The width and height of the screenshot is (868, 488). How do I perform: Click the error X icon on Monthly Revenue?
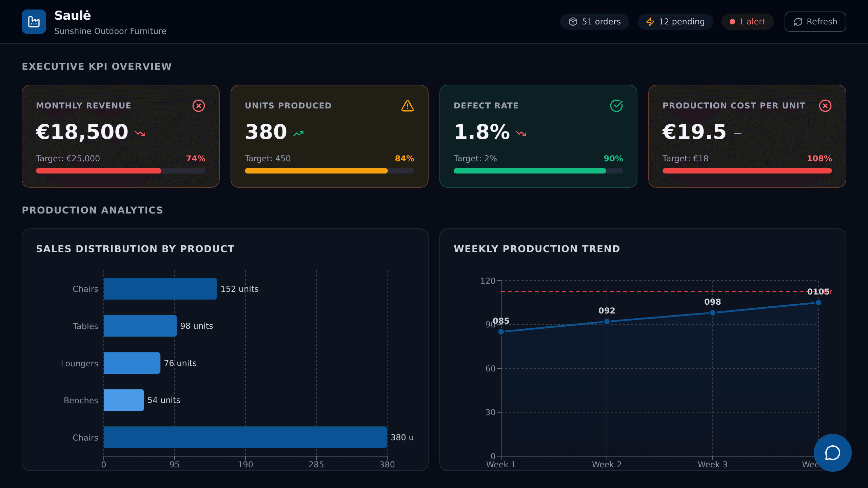[199, 106]
